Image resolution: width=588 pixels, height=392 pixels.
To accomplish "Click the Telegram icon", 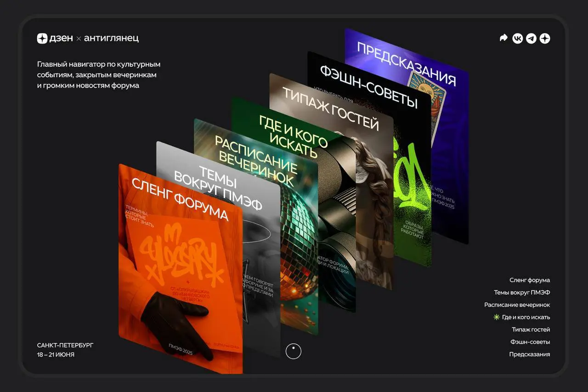I will coord(531,39).
